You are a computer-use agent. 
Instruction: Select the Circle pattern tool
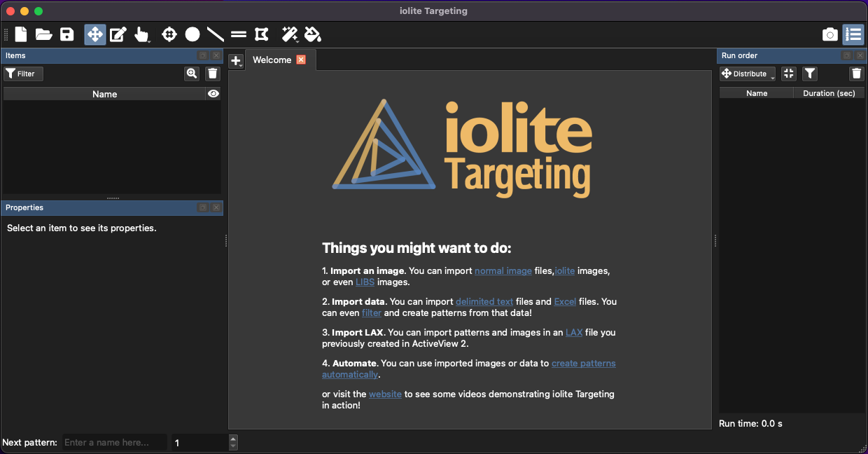tap(192, 34)
